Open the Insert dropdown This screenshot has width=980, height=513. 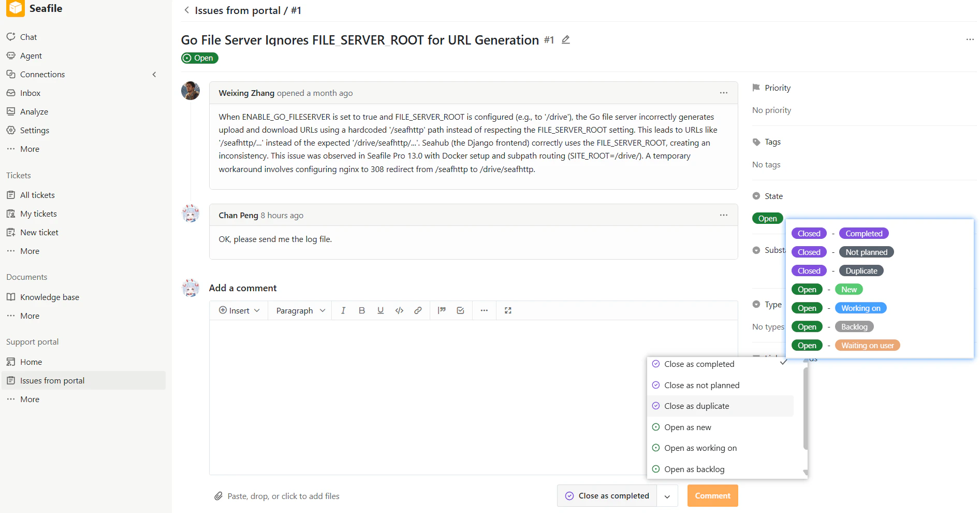click(x=239, y=310)
